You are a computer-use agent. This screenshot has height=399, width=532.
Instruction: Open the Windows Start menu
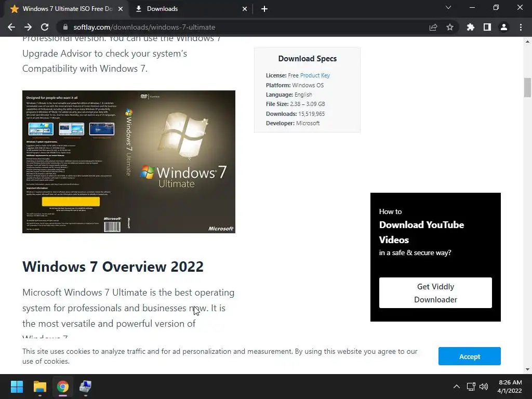click(17, 387)
